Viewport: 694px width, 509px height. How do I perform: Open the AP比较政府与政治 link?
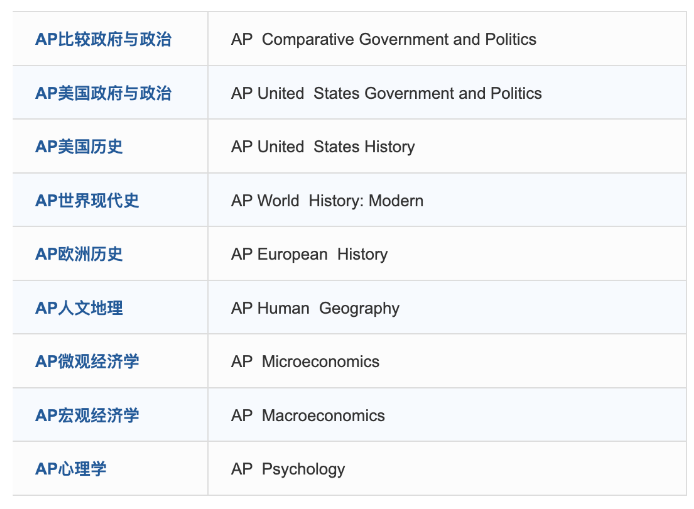[103, 40]
